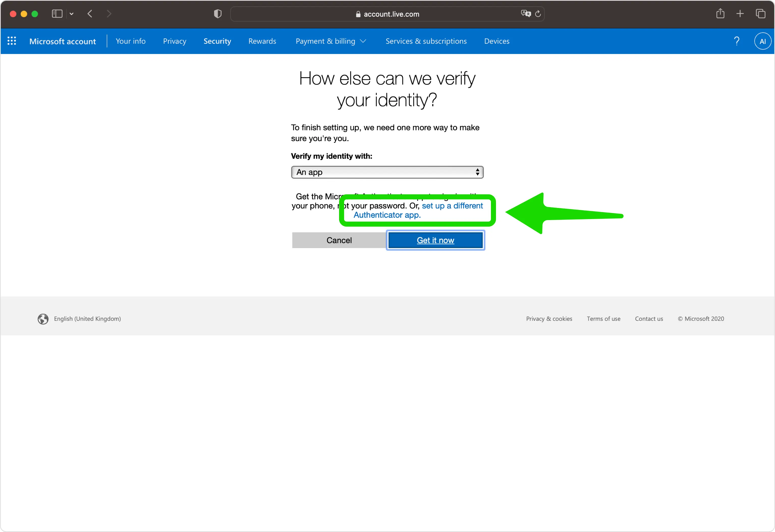Image resolution: width=775 pixels, height=532 pixels.
Task: Click the Microsoft account grid icon
Action: pos(12,41)
